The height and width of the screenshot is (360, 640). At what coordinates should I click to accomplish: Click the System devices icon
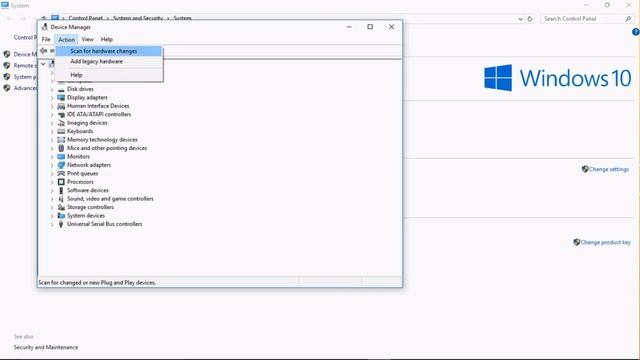[61, 216]
